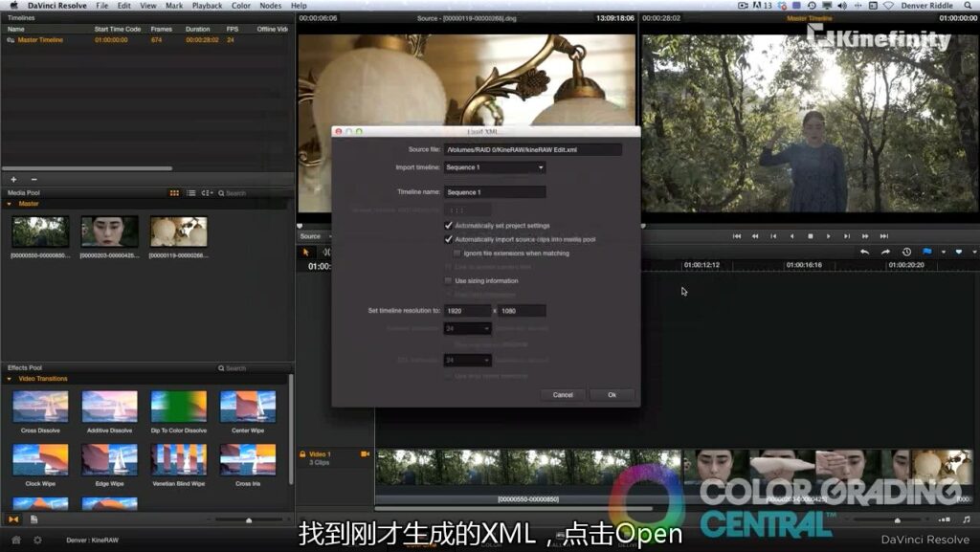Click the plus icon to add timeline
980x552 pixels.
coord(13,179)
